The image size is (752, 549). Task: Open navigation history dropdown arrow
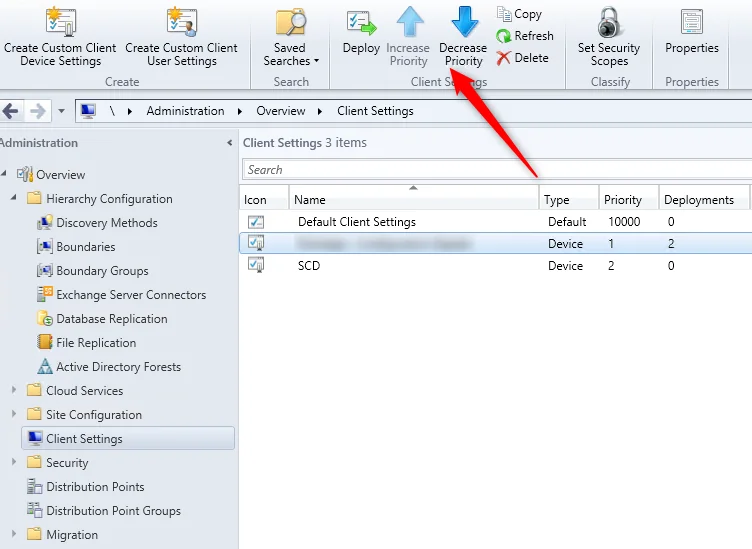tap(61, 111)
